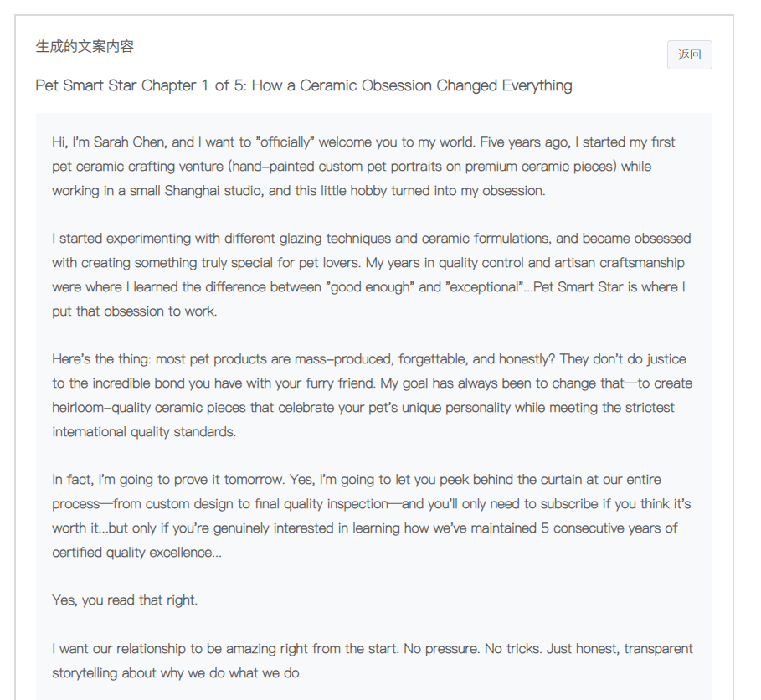Click the 生成的文案内容 heading
This screenshot has width=761, height=700.
[85, 47]
